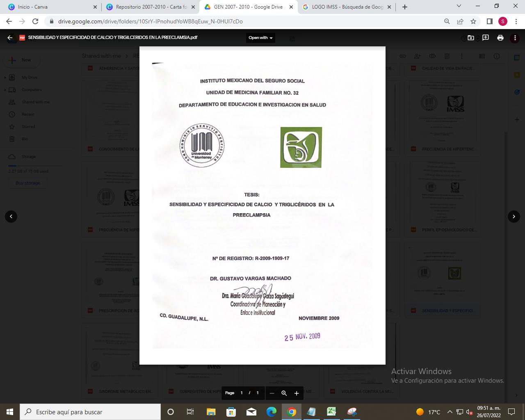This screenshot has height=420, width=525.
Task: Click the Windows Start button
Action: [10, 412]
